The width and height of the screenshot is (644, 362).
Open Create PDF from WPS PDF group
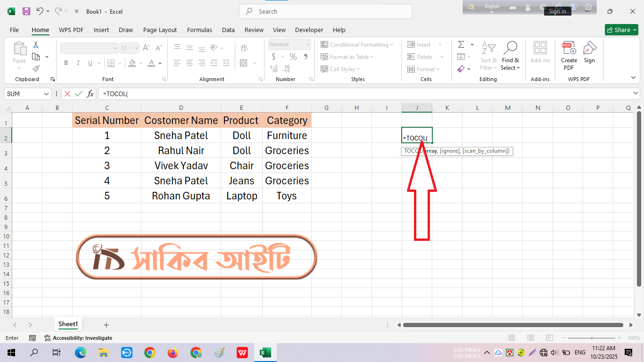click(x=569, y=56)
